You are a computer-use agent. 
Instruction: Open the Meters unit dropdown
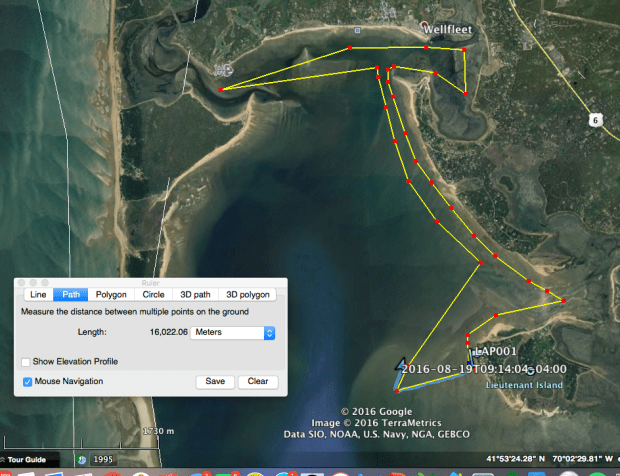tap(234, 332)
